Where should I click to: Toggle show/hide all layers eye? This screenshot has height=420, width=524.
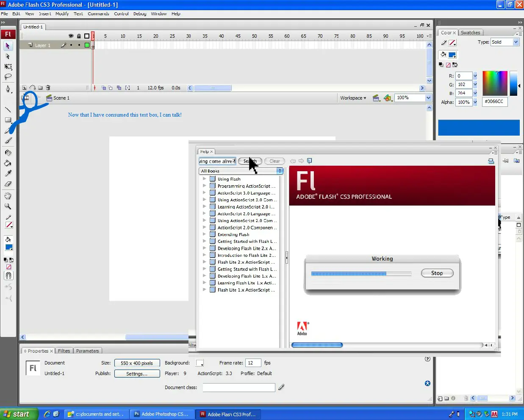click(71, 36)
